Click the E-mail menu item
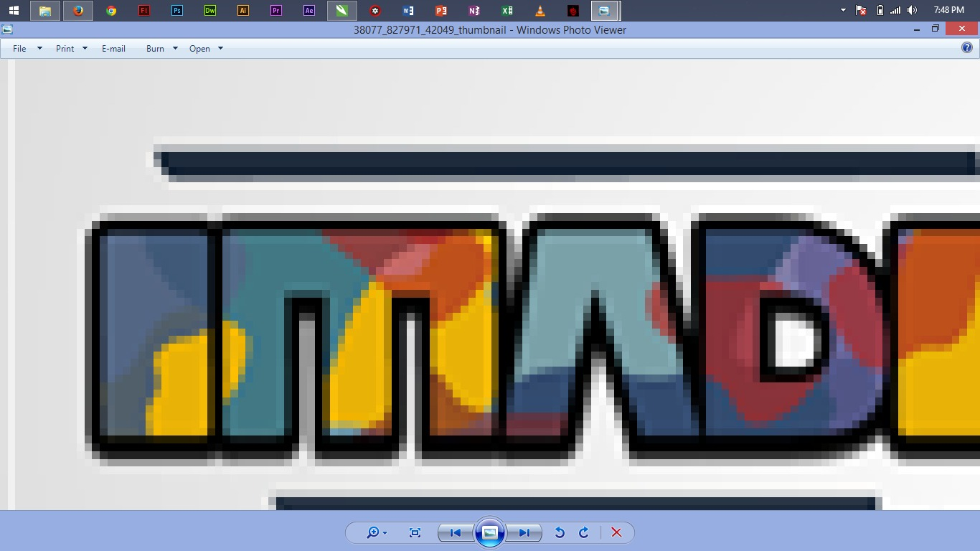Screen dimensions: 980x551 coord(113,48)
